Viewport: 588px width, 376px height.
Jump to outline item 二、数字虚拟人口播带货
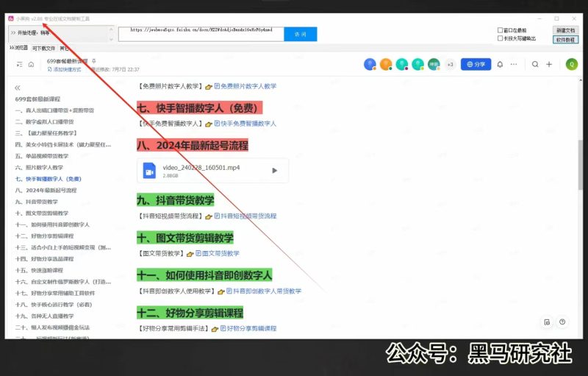pyautogui.click(x=44, y=121)
